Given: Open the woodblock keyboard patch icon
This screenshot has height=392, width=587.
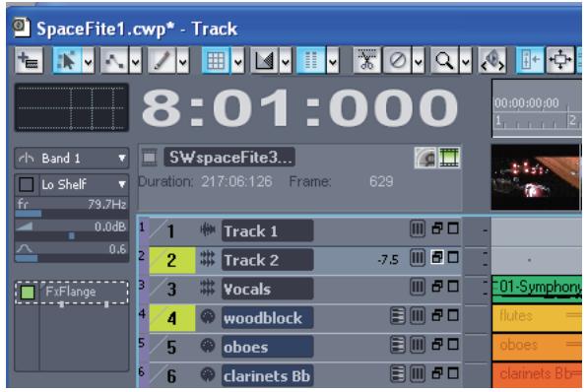Looking at the screenshot, I should pyautogui.click(x=397, y=316).
